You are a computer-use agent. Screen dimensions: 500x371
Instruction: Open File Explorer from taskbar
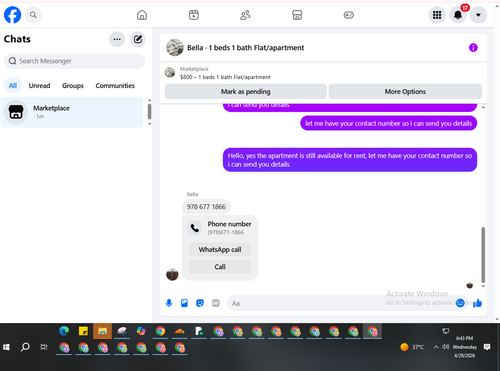pos(102,331)
